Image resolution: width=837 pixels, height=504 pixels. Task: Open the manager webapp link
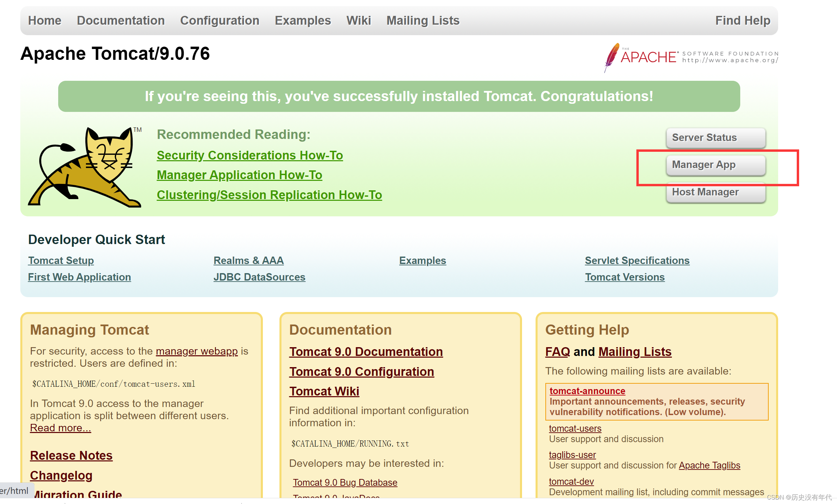coord(197,351)
